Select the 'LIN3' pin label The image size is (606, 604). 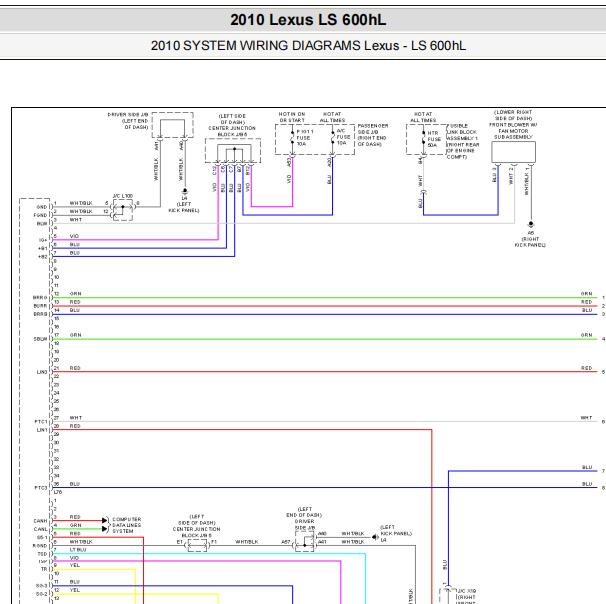(x=42, y=372)
